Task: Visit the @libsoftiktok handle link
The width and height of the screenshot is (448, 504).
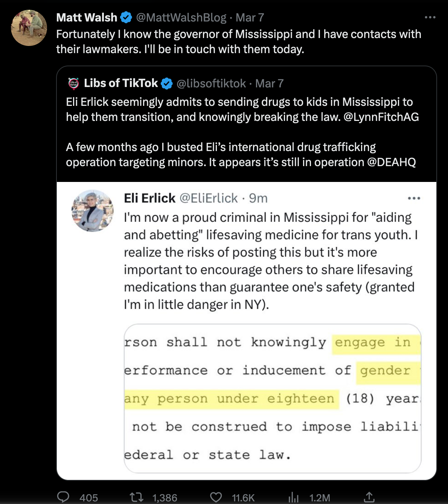Action: pyautogui.click(x=211, y=83)
